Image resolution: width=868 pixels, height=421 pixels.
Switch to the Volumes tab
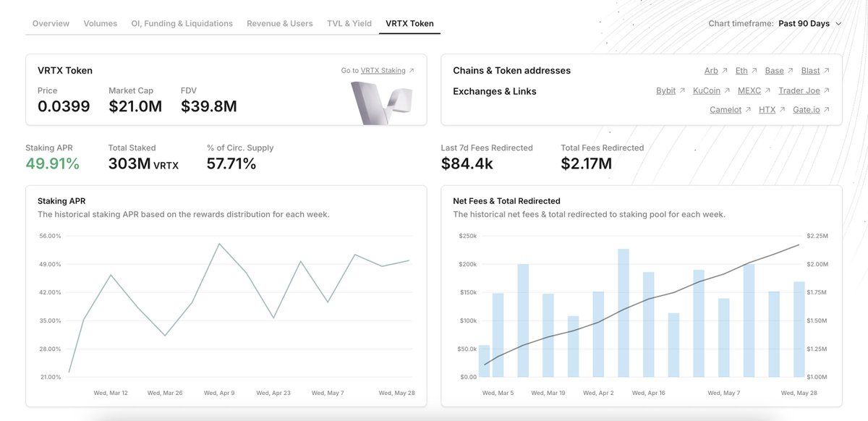pyautogui.click(x=101, y=23)
